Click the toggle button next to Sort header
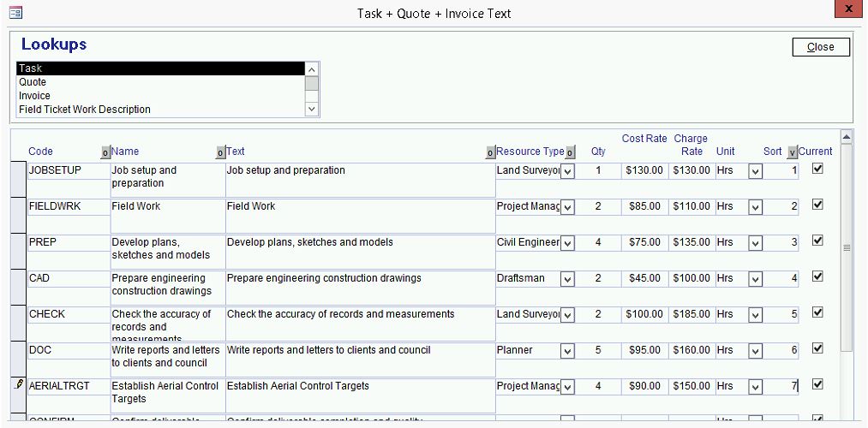Viewport: 868px width, 428px height. pos(792,152)
